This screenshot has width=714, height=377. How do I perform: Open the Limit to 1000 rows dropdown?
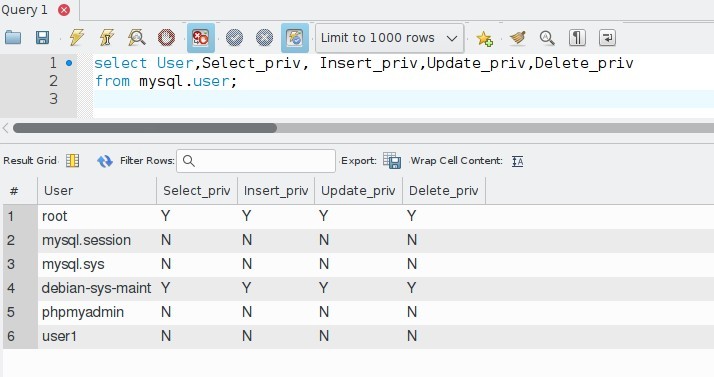click(390, 38)
